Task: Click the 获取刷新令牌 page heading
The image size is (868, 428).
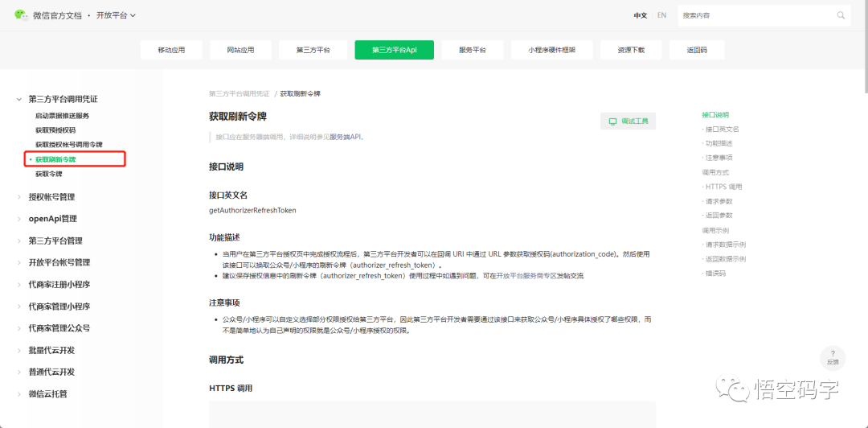Action: click(x=238, y=117)
